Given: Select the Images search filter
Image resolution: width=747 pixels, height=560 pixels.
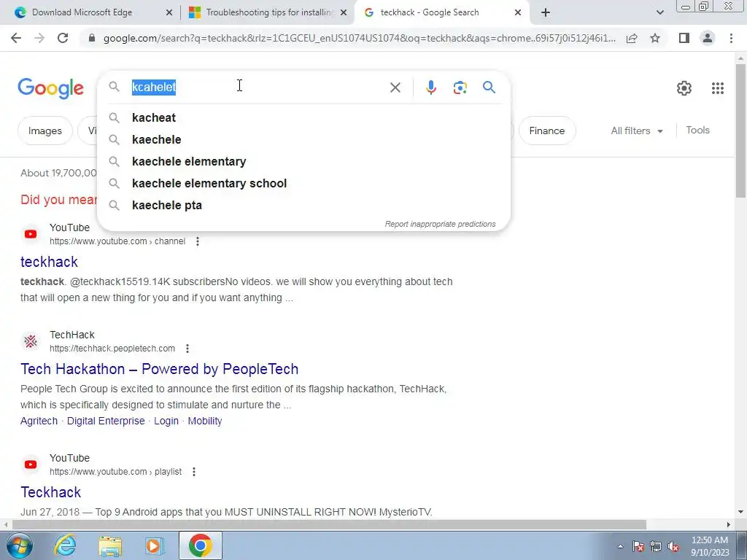Looking at the screenshot, I should click(44, 131).
